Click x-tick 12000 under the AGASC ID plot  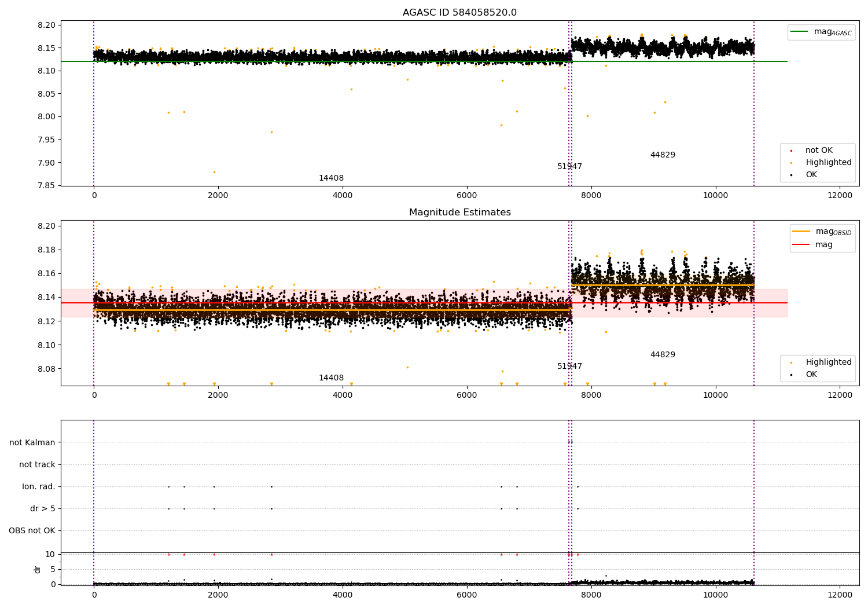[840, 195]
